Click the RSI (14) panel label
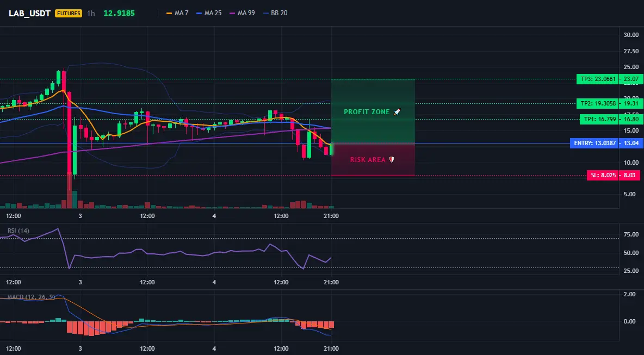Viewport: 644px width, 355px height. [x=18, y=231]
